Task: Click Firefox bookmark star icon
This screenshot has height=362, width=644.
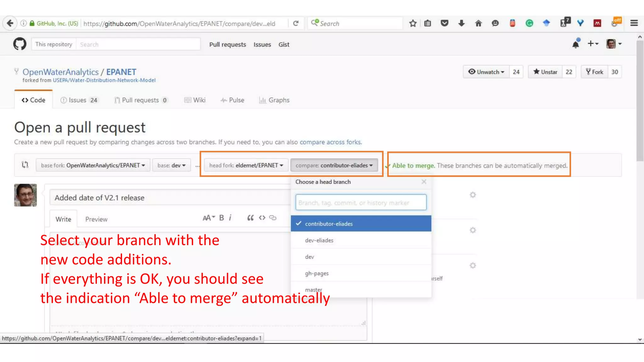Action: [413, 23]
